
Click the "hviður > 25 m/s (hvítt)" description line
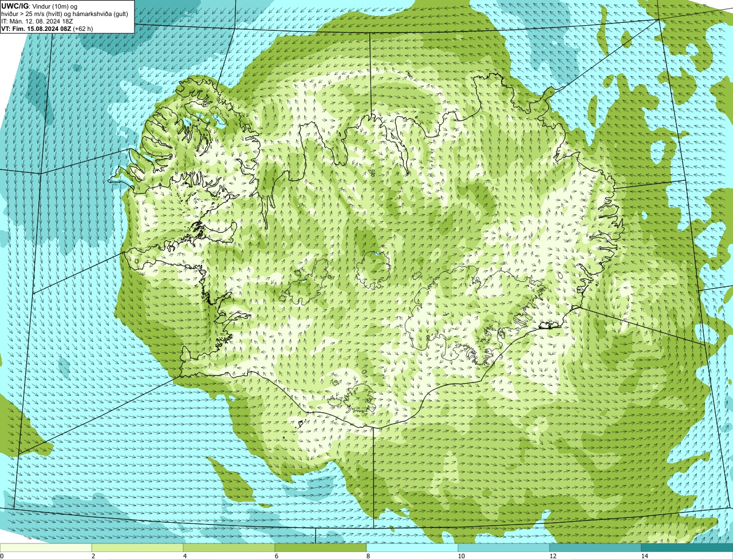(x=65, y=13)
